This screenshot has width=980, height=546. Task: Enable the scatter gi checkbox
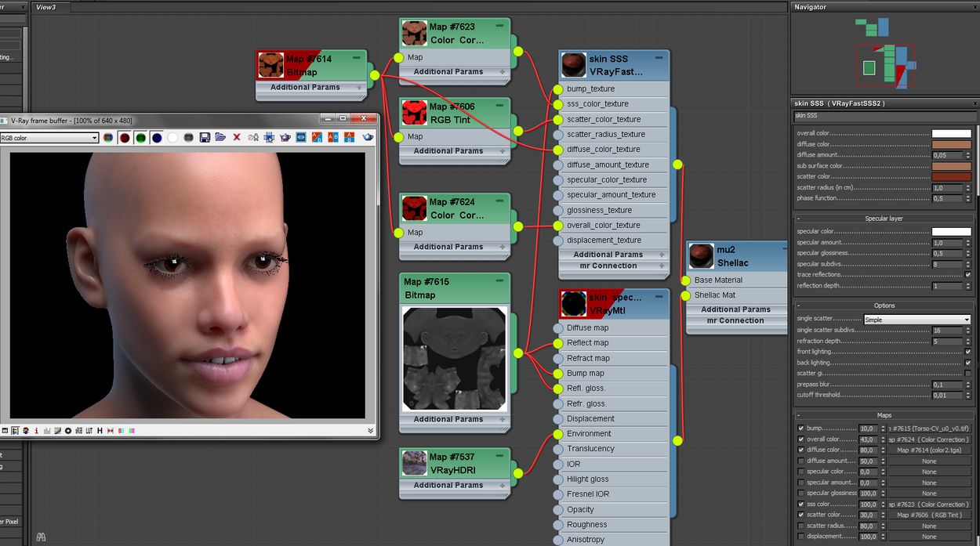968,374
